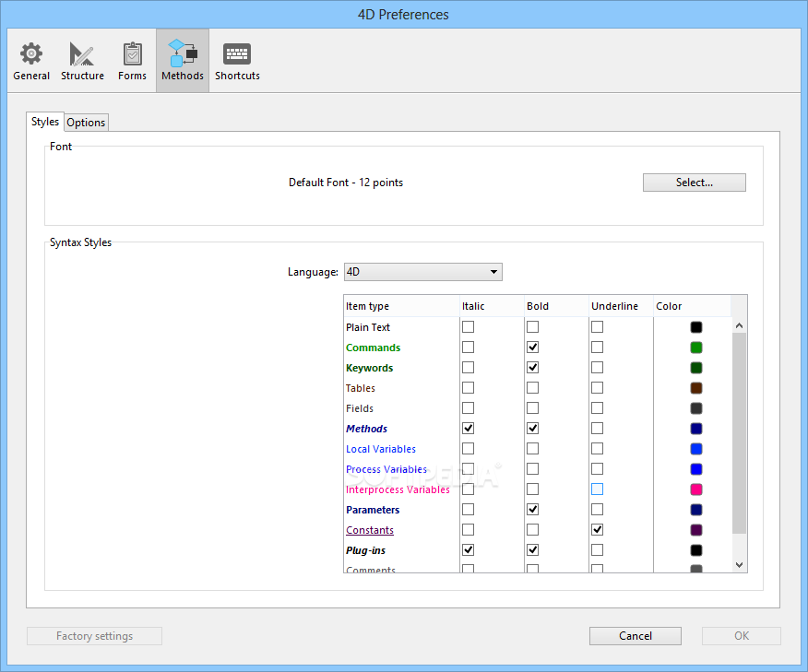Enable Underline for Plain Text
Screen dimensions: 808x672
[x=598, y=327]
